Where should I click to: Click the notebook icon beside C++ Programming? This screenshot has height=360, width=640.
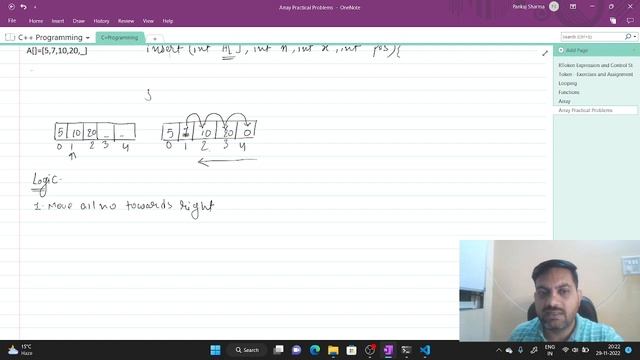tap(10, 38)
